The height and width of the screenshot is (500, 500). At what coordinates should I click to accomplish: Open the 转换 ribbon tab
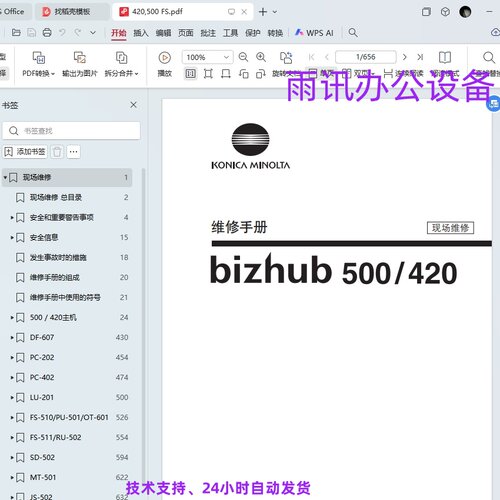click(x=275, y=33)
